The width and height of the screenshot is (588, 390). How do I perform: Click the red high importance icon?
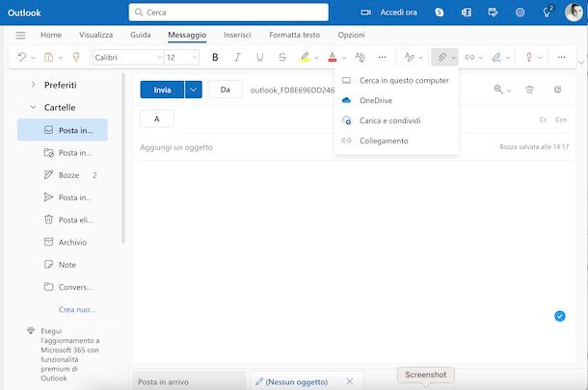click(529, 57)
